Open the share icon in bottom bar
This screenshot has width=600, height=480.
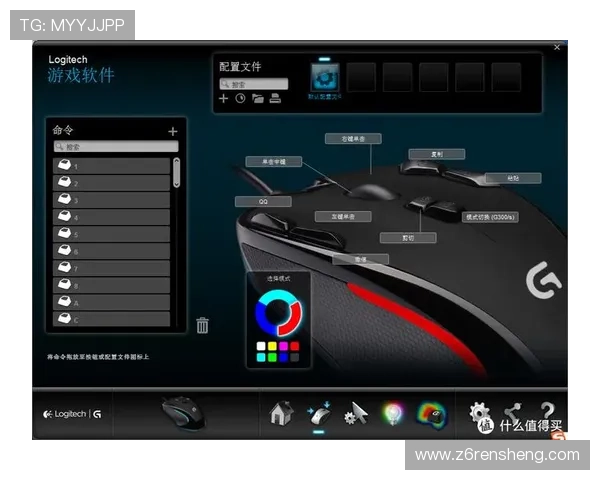(513, 413)
